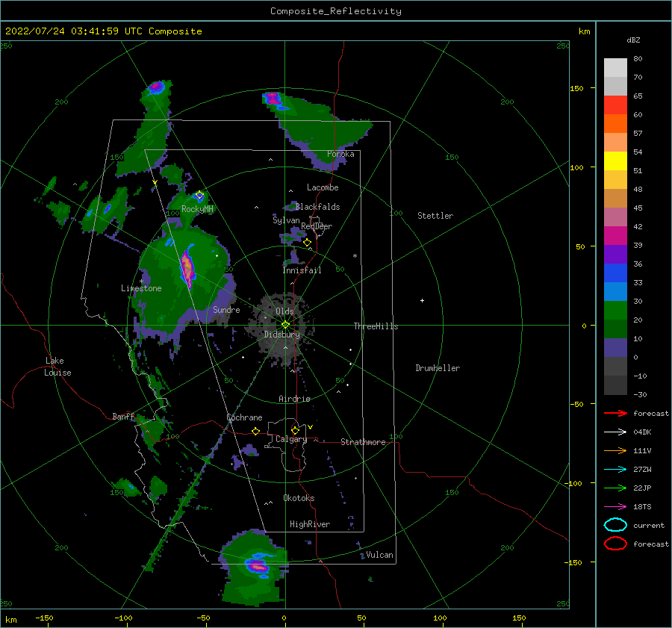This screenshot has width=672, height=628.
Task: Click the yellow diamond marker below Cochrane
Action: click(x=256, y=431)
